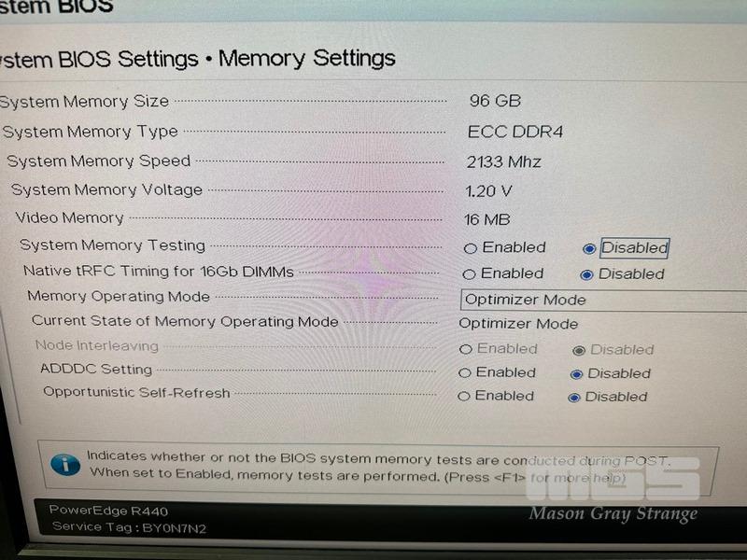Click the System Memory Type ECC DDR4 value
Screen dimensions: 747x560
[515, 132]
